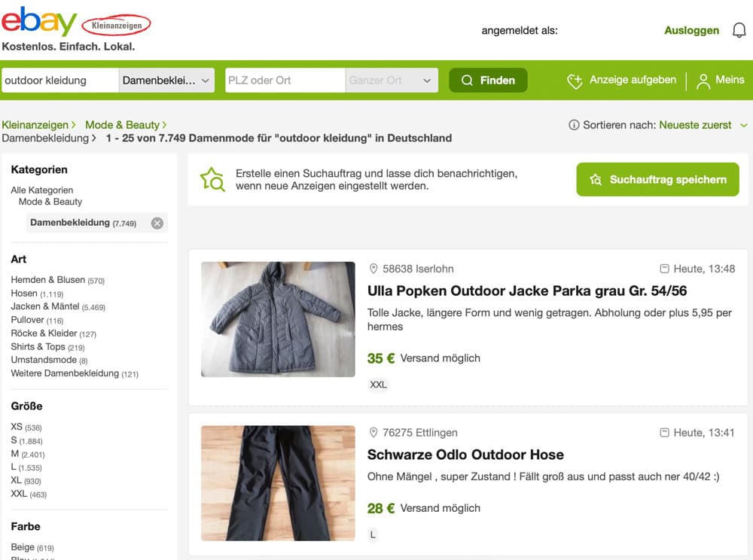Open the grey Ulla Popken jacket thumbnail
753x560 pixels.
pos(278,319)
